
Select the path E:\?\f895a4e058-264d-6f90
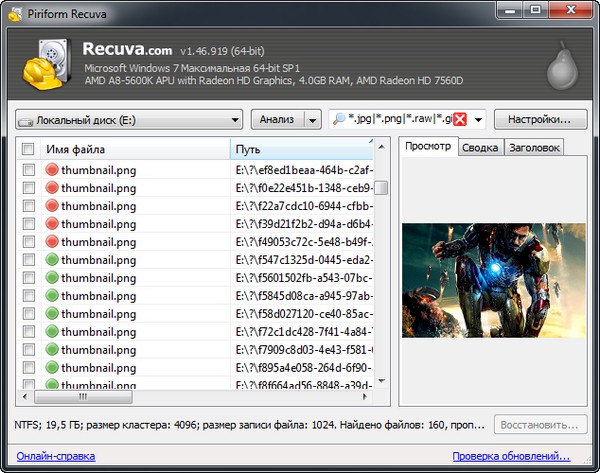click(304, 368)
